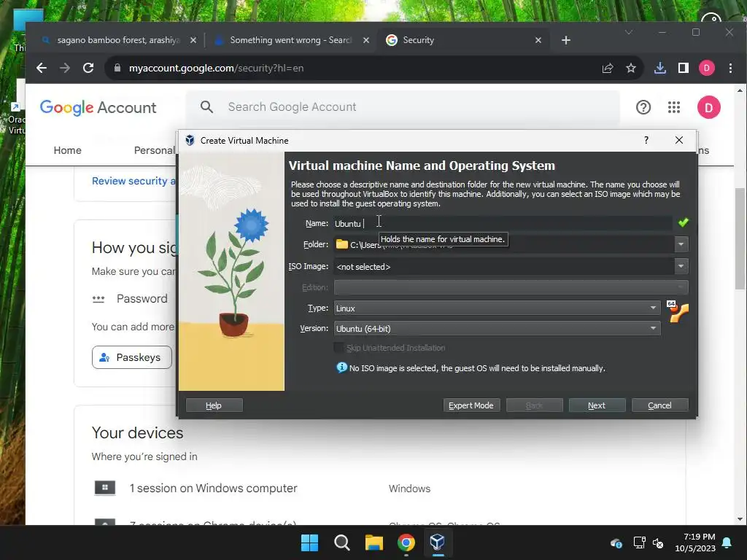Click the OS type 64-bit badge icon
Viewport: 747px width, 560px height.
[678, 312]
